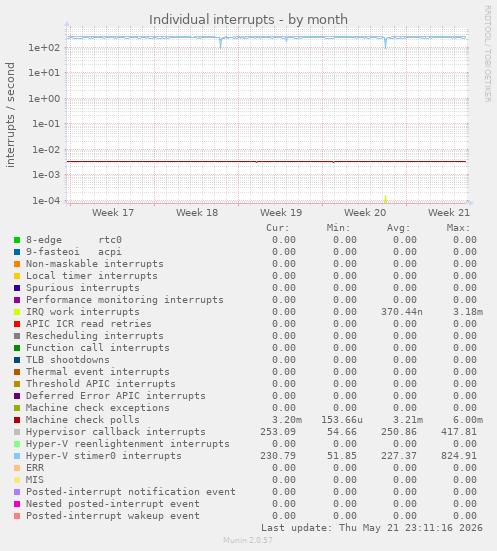The width and height of the screenshot is (497, 551).
Task: Click the Week 17 axis label
Action: pyautogui.click(x=113, y=213)
